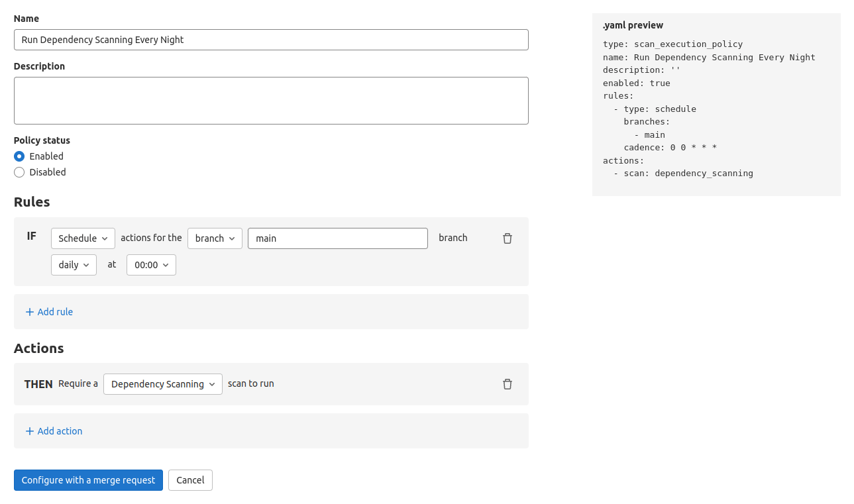Remove the Dependency Scanning action via trash icon
The height and width of the screenshot is (504, 854).
(x=507, y=383)
